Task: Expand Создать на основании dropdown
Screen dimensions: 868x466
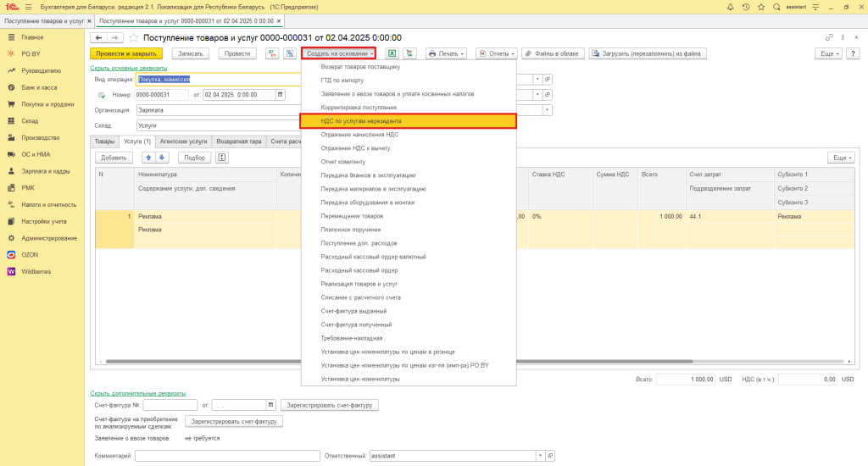Action: pos(339,53)
